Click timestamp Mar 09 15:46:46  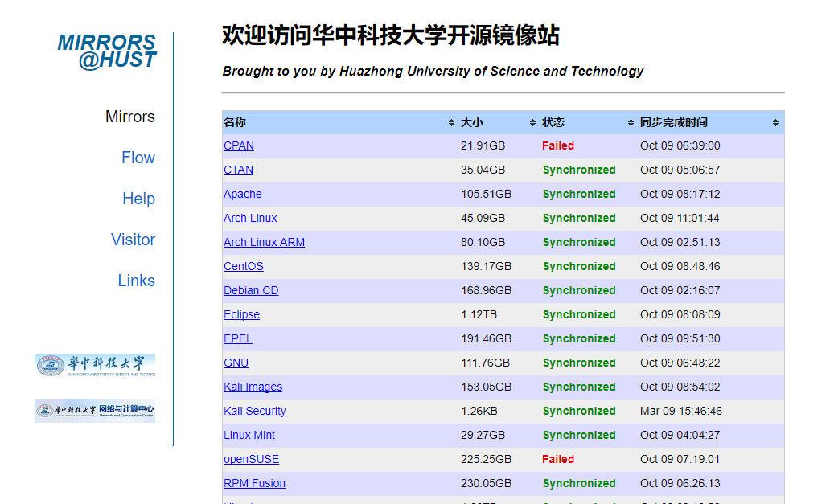point(681,411)
